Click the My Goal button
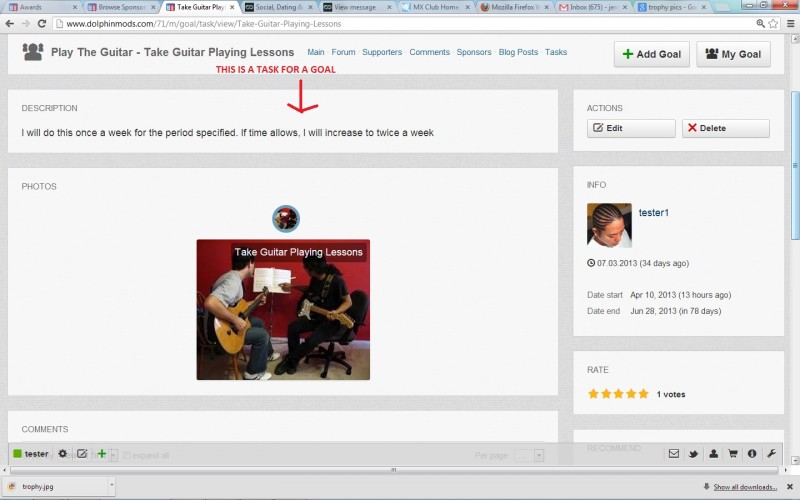The image size is (800, 500). tap(733, 54)
